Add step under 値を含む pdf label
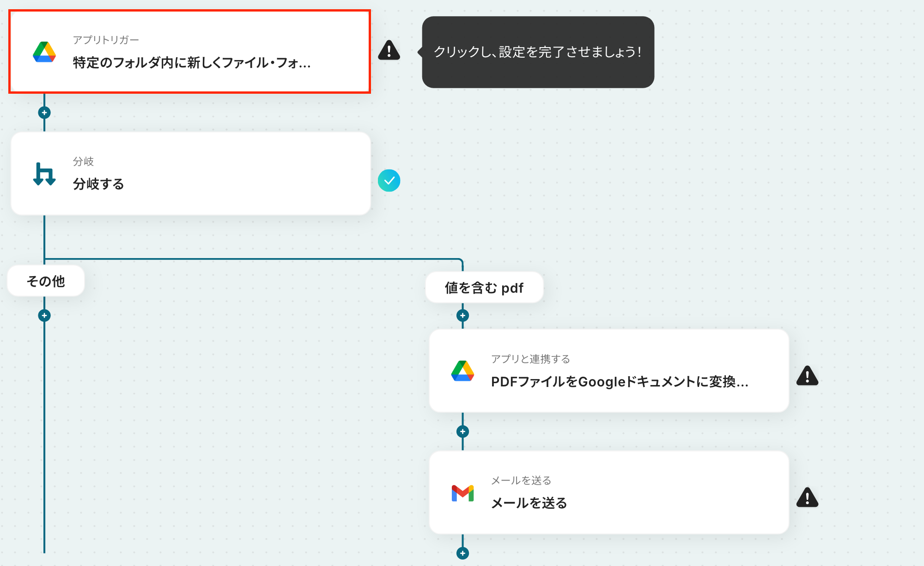 click(x=462, y=316)
